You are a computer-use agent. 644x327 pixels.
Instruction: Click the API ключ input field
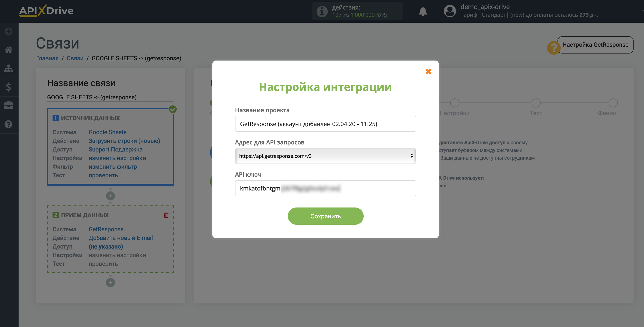tap(325, 188)
